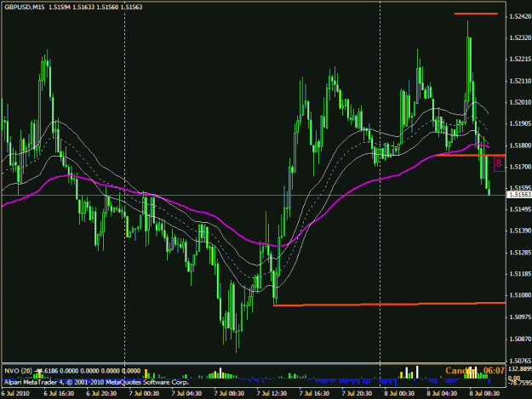Click price axis label 1.52110

click(x=520, y=81)
